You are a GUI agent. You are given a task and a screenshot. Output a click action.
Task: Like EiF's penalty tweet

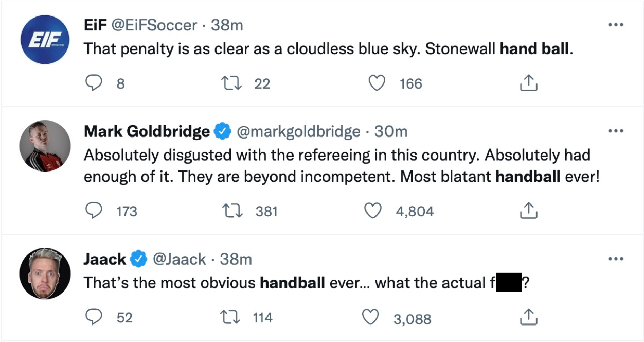pyautogui.click(x=377, y=83)
